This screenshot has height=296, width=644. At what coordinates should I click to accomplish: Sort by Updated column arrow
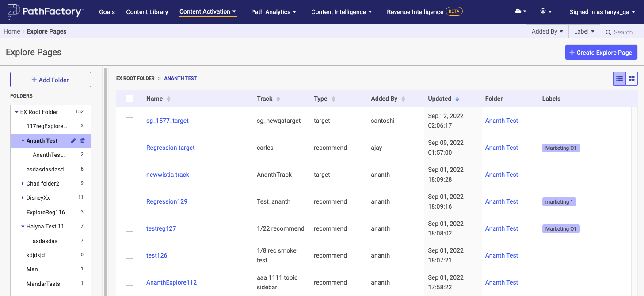(457, 99)
